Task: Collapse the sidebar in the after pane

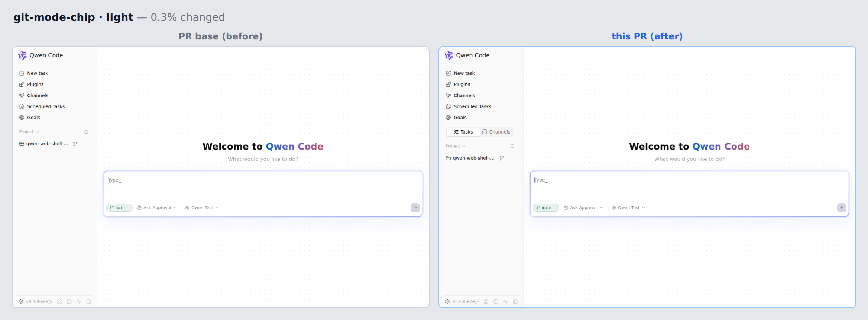Action: (515, 301)
